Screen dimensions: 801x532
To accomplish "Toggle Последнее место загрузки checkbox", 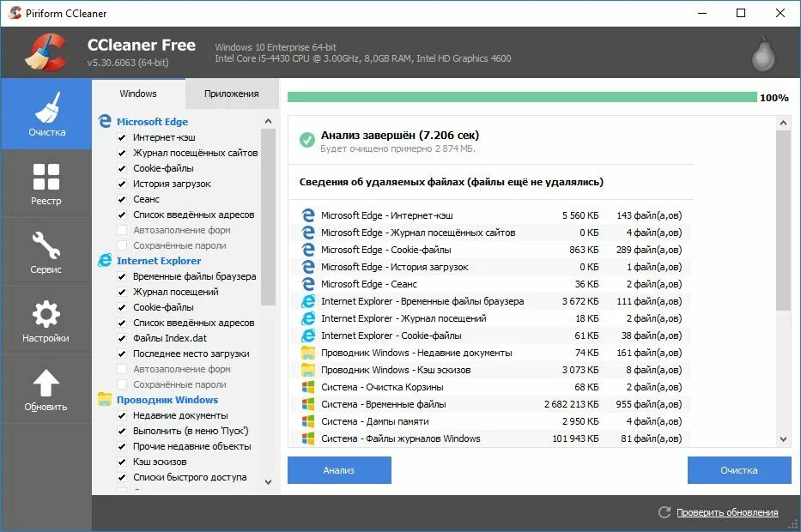I will coord(122,354).
